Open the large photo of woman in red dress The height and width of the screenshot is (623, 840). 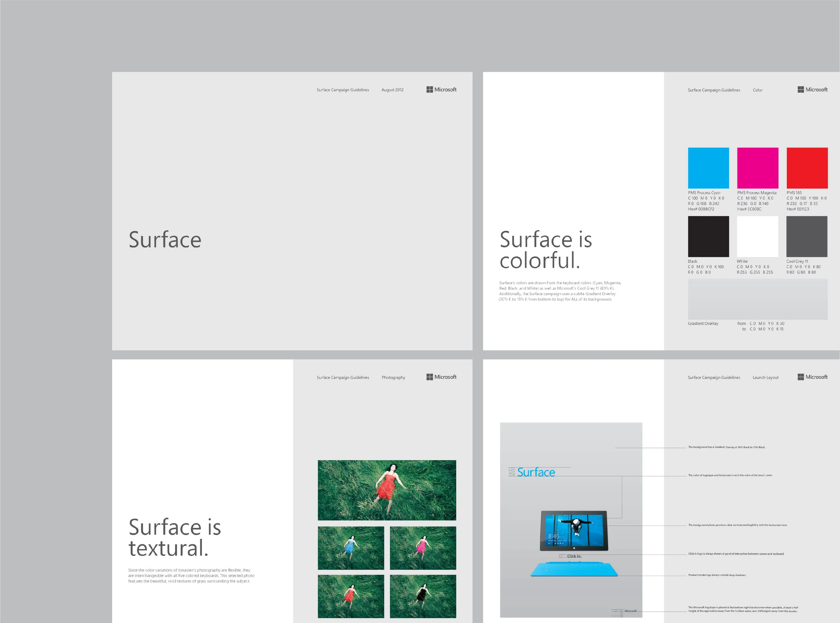(387, 490)
